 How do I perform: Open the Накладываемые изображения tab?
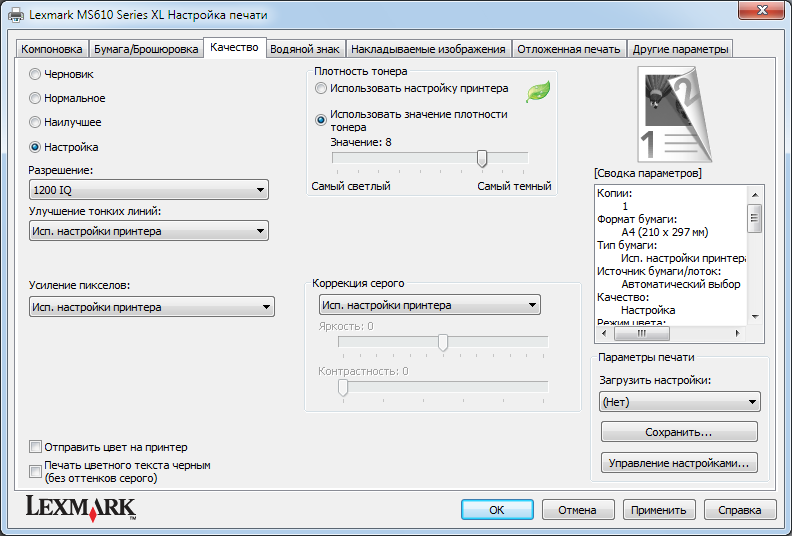[428, 49]
